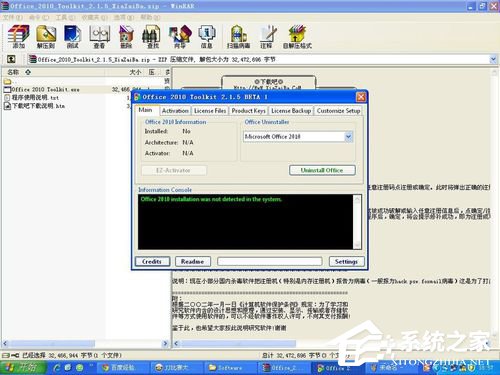Open the 文件 (File) menu in WinRAR
This screenshot has width=500, height=375.
(x=13, y=17)
